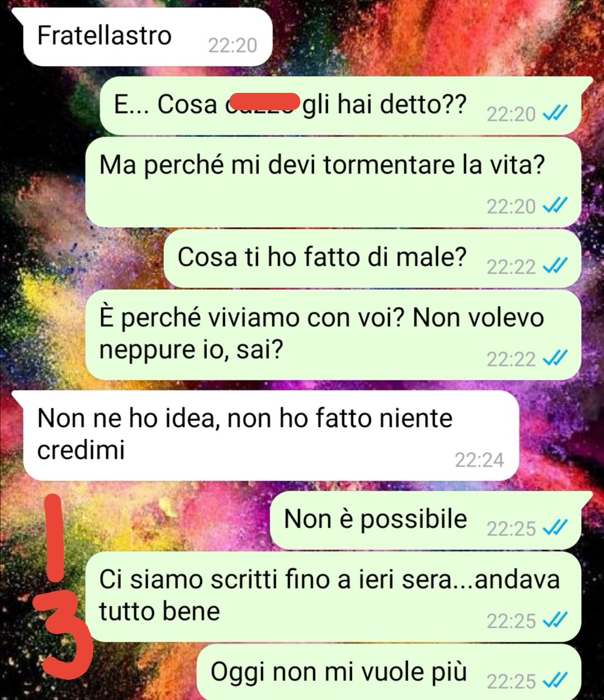Click read receipt ticks on 'gli hai detto??' message
This screenshot has width=604, height=700.
[x=556, y=114]
